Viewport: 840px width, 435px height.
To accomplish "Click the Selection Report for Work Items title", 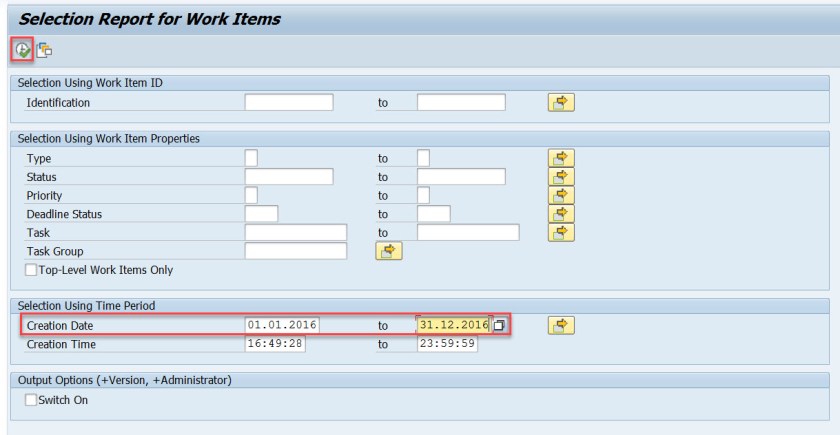I will 149,19.
